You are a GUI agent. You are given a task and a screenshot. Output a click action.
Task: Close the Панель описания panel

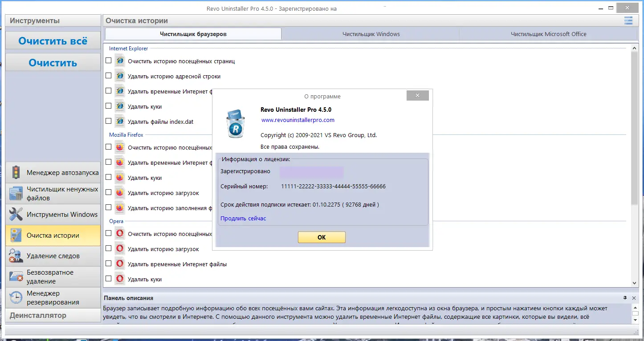point(633,298)
